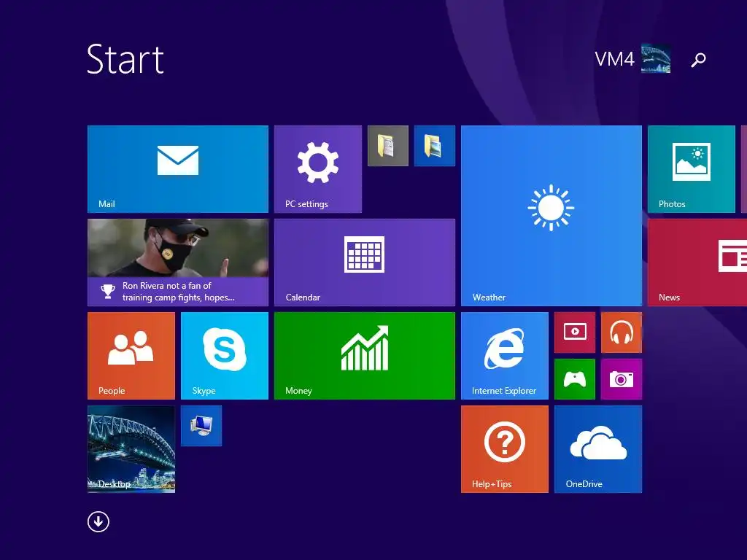The image size is (747, 560).
Task: Open the small This PC computer tile
Action: coord(201,426)
